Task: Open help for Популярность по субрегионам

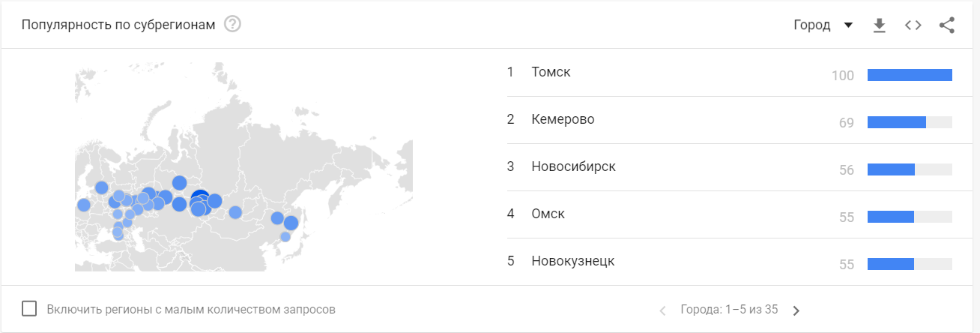Action: click(x=232, y=25)
